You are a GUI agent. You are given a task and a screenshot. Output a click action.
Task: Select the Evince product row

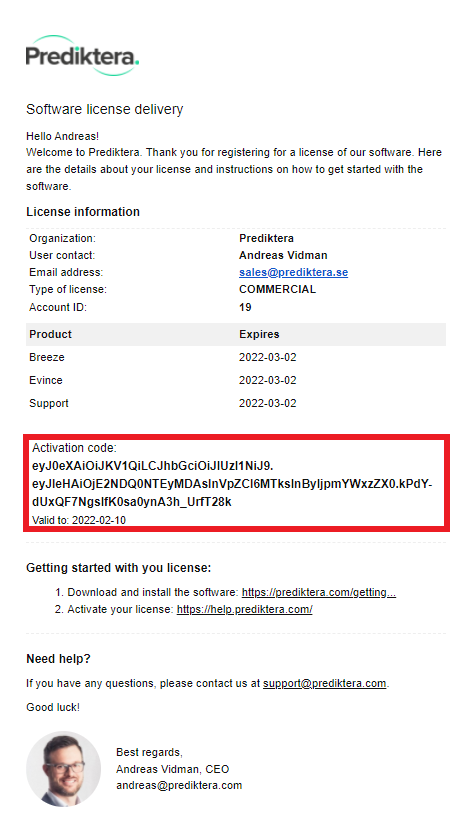(x=236, y=380)
